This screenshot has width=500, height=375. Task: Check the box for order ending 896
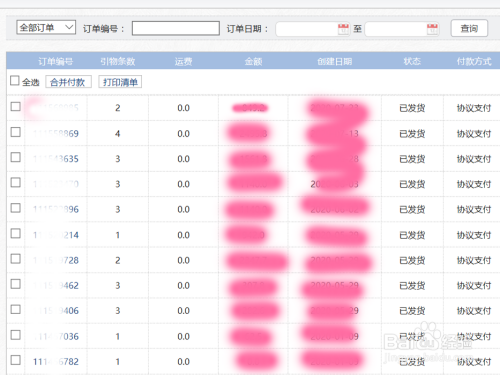(16, 208)
